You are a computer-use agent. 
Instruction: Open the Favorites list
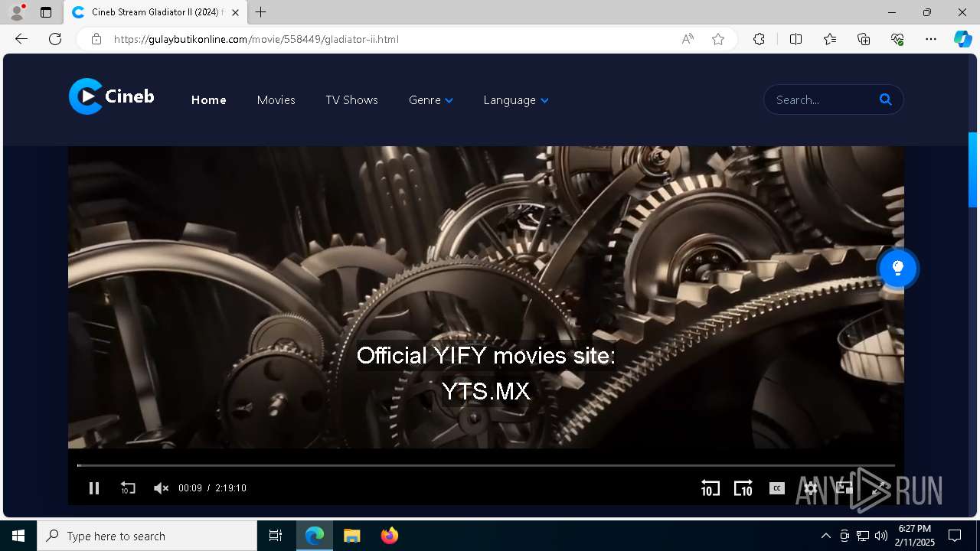click(x=830, y=39)
